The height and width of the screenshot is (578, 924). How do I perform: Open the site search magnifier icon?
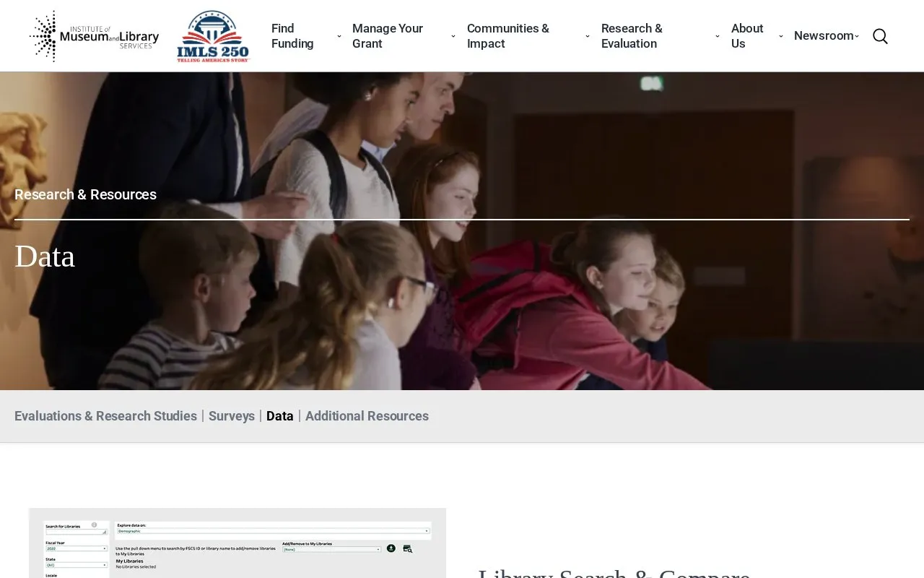click(880, 36)
